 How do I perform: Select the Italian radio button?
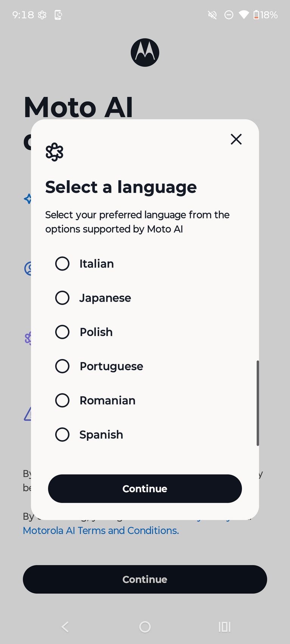[x=62, y=263]
